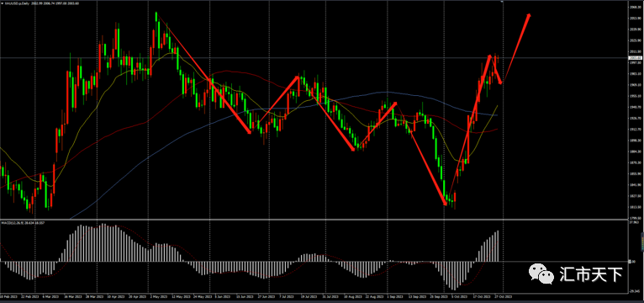The width and height of the screenshot is (644, 303).
Task: Click the 10 Feb 2023 date label
Action: click(8, 296)
